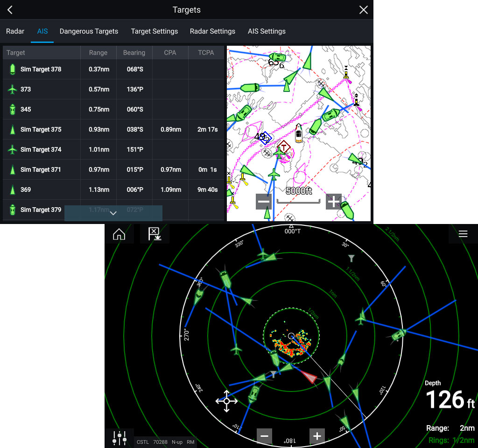
Task: Click the 0.89nm CPA cell for Sim Target 375
Action: point(171,130)
